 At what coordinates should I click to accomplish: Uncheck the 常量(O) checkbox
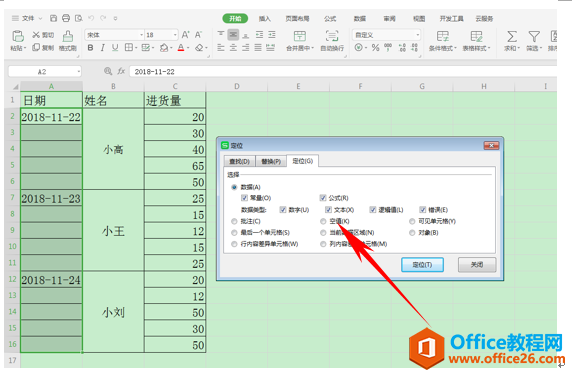tap(244, 198)
